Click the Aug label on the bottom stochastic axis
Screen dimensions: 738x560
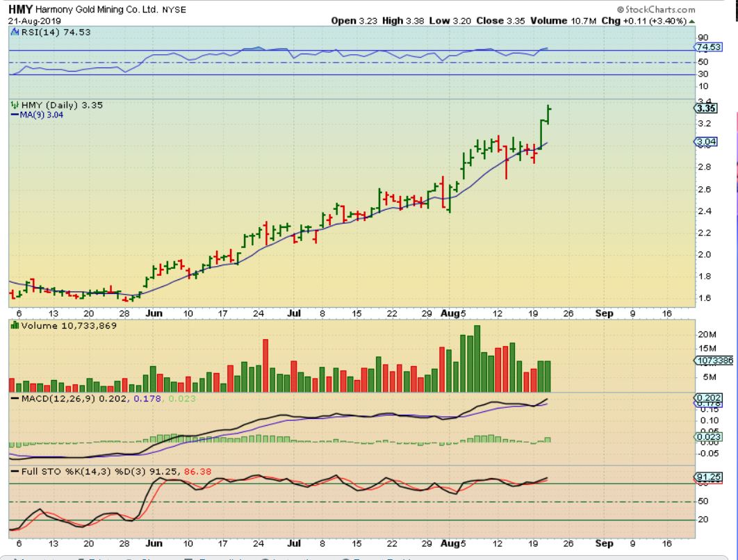pos(450,543)
